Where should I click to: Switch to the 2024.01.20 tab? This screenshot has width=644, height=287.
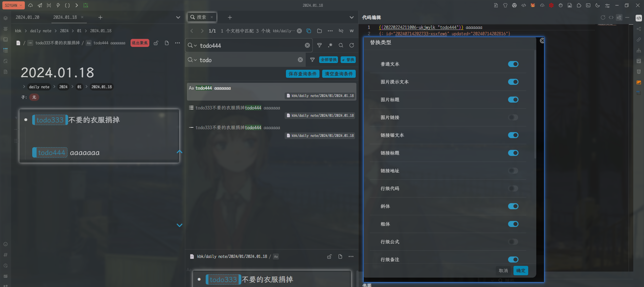28,17
